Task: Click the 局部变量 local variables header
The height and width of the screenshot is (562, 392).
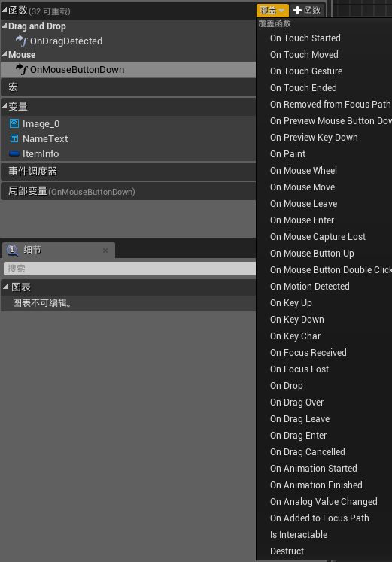Action: coord(128,191)
